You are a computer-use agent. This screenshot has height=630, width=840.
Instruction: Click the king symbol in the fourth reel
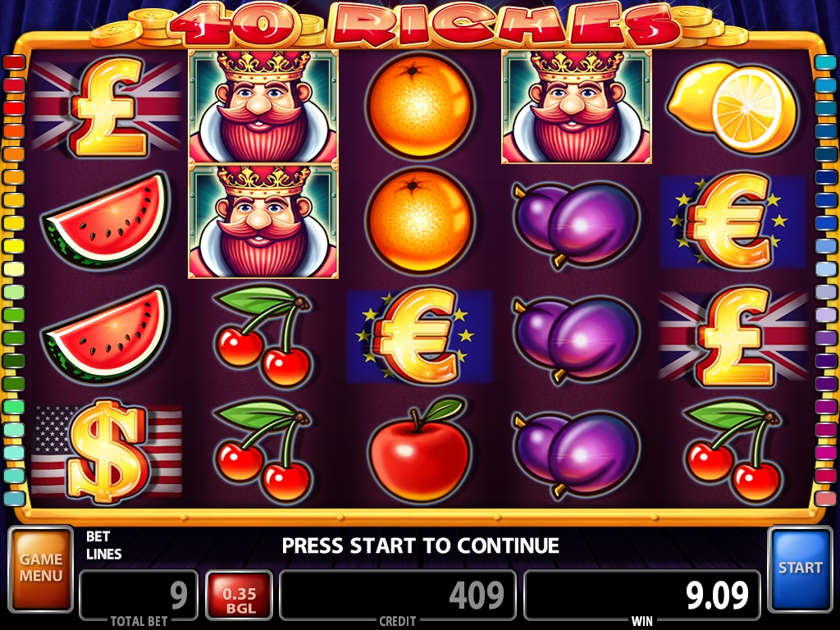[x=577, y=107]
